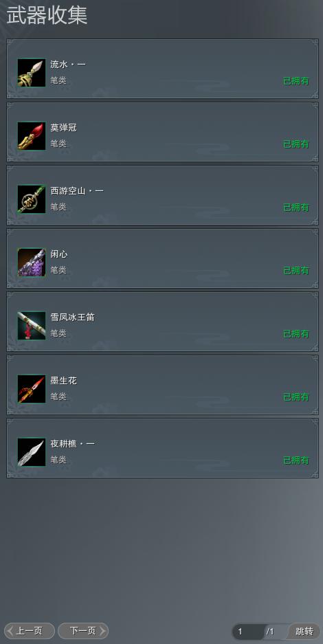Screen dimensions: 323x644
Task: Click the 笔类 category under 雪凤冰王笛
Action: [x=58, y=333]
